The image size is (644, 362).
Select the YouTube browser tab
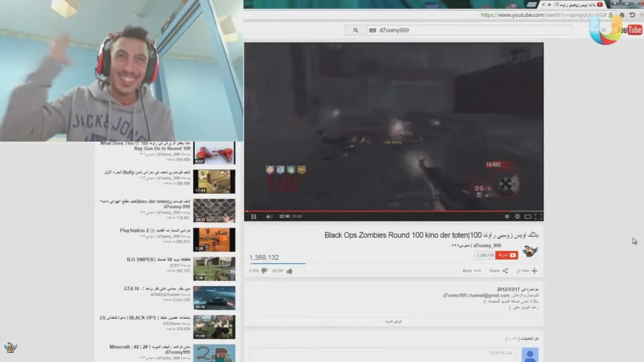pyautogui.click(x=574, y=5)
